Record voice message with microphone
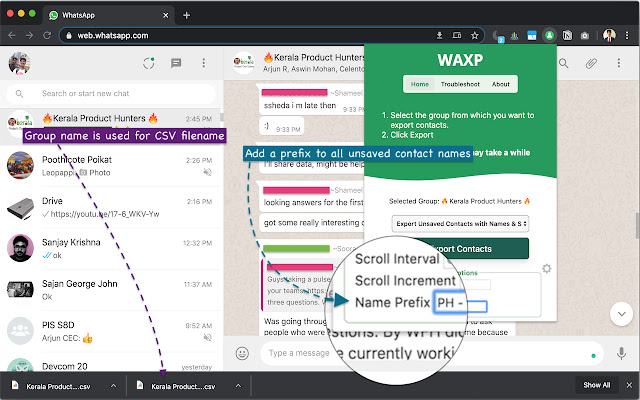640x400 pixels. click(x=621, y=353)
